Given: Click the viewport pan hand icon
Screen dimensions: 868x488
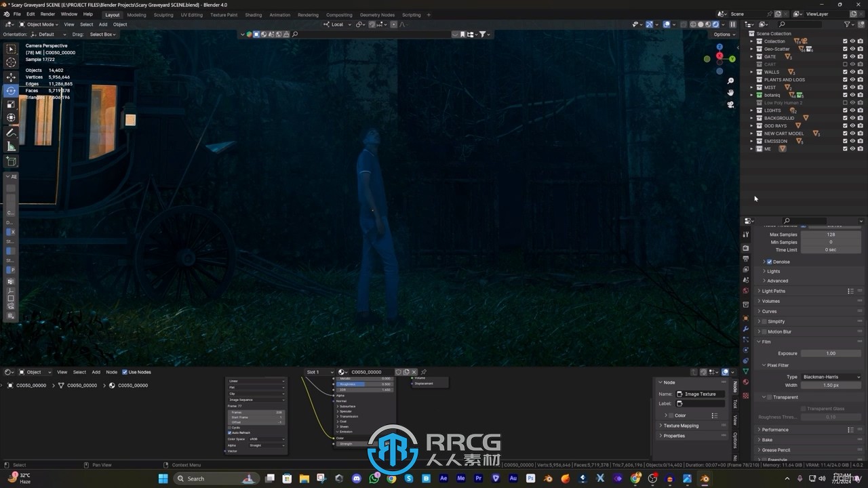Looking at the screenshot, I should tap(730, 92).
